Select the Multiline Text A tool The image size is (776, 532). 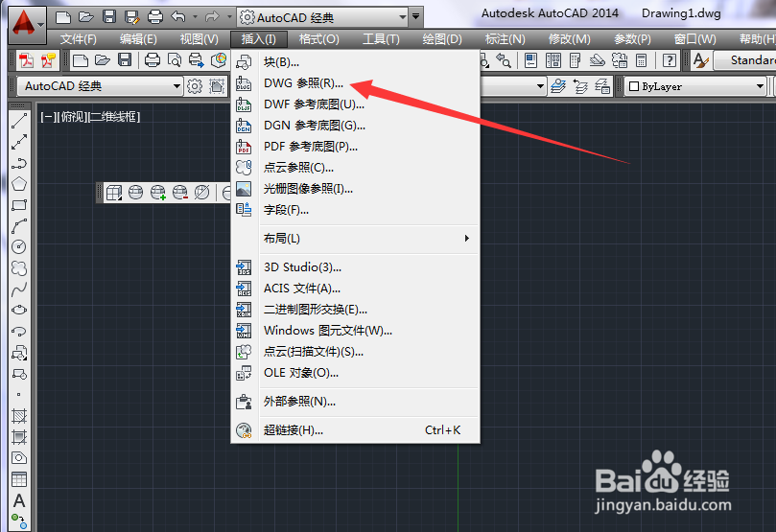pos(19,500)
